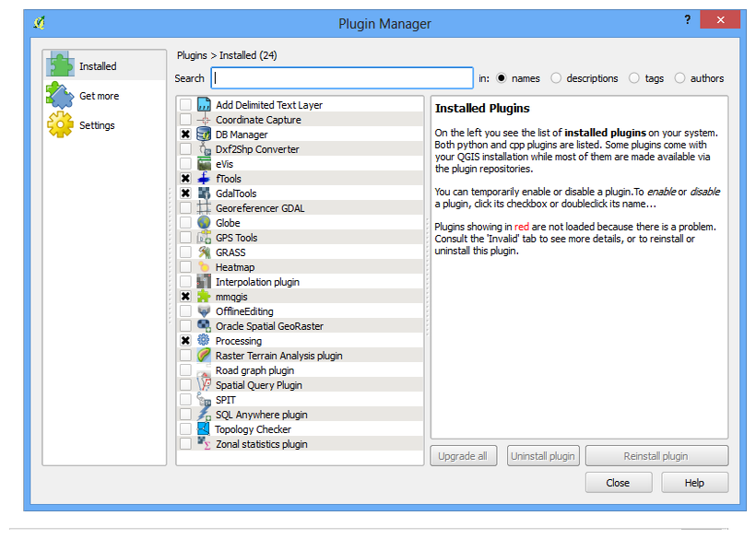
Task: Click the SPIT plugin icon
Action: pyautogui.click(x=204, y=400)
